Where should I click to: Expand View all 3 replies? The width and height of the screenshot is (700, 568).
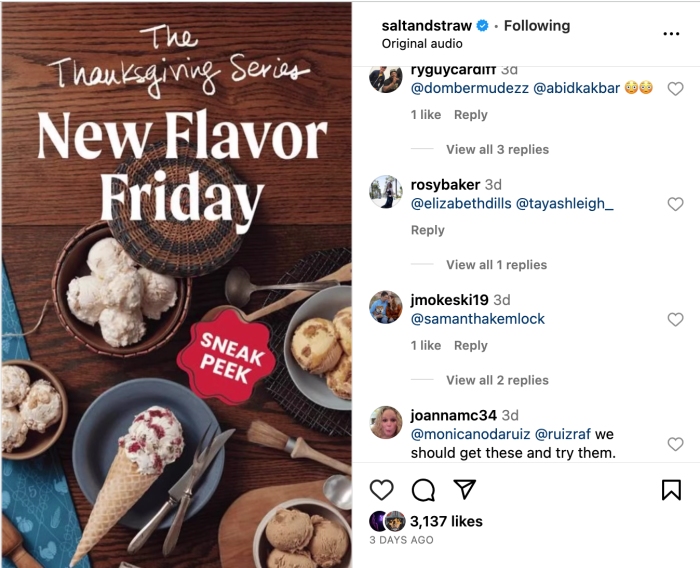tap(497, 150)
